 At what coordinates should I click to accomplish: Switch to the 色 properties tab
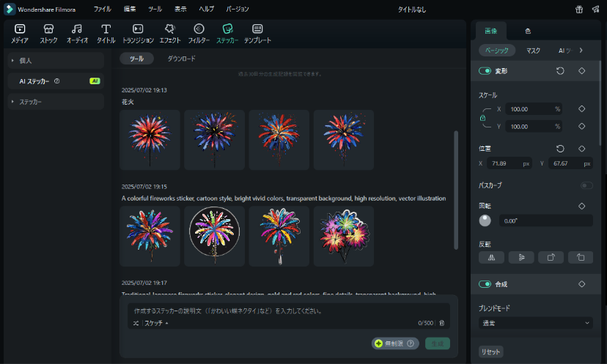point(528,31)
